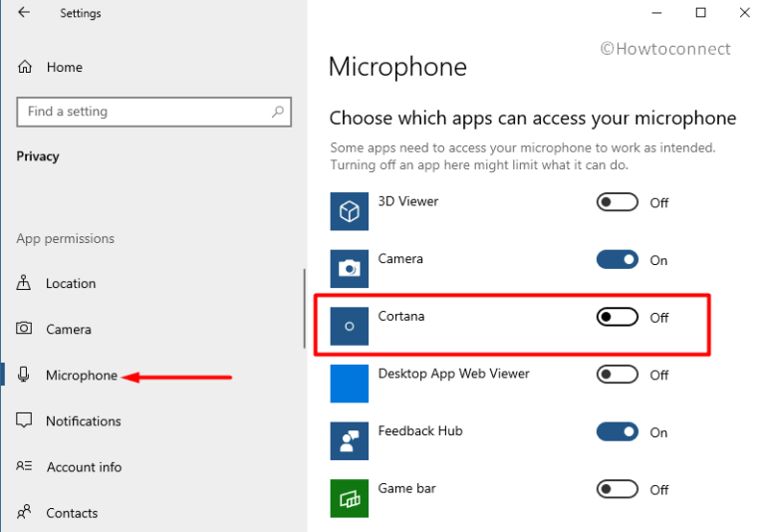Turn on 3D Viewer microphone access

point(618,202)
